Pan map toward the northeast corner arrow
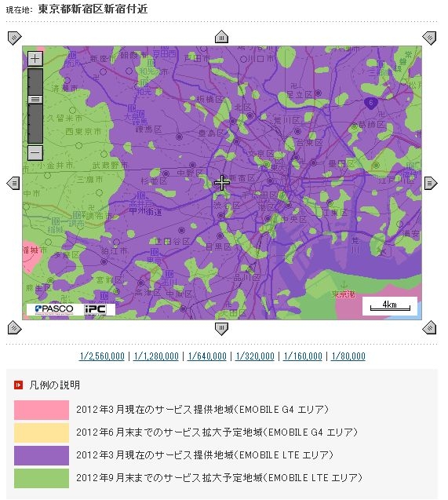This screenshot has height=500, width=448. coord(429,38)
